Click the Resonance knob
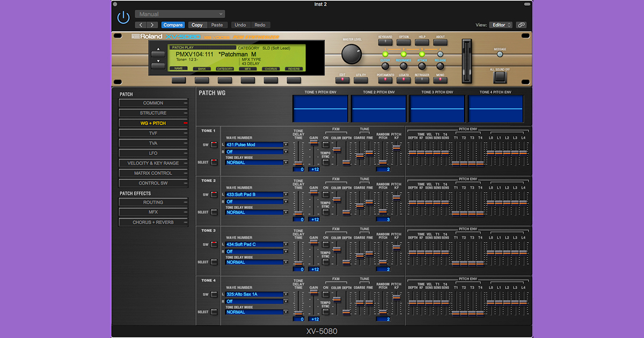 404,67
